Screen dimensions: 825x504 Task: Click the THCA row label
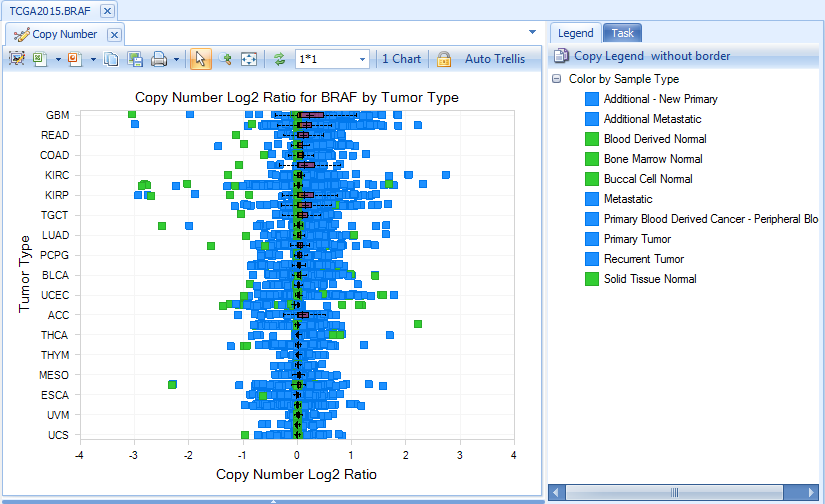pyautogui.click(x=55, y=335)
